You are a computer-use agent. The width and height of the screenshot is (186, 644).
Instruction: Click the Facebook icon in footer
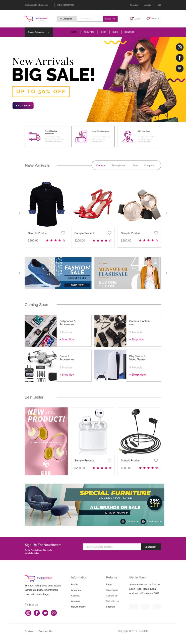[x=37, y=613]
